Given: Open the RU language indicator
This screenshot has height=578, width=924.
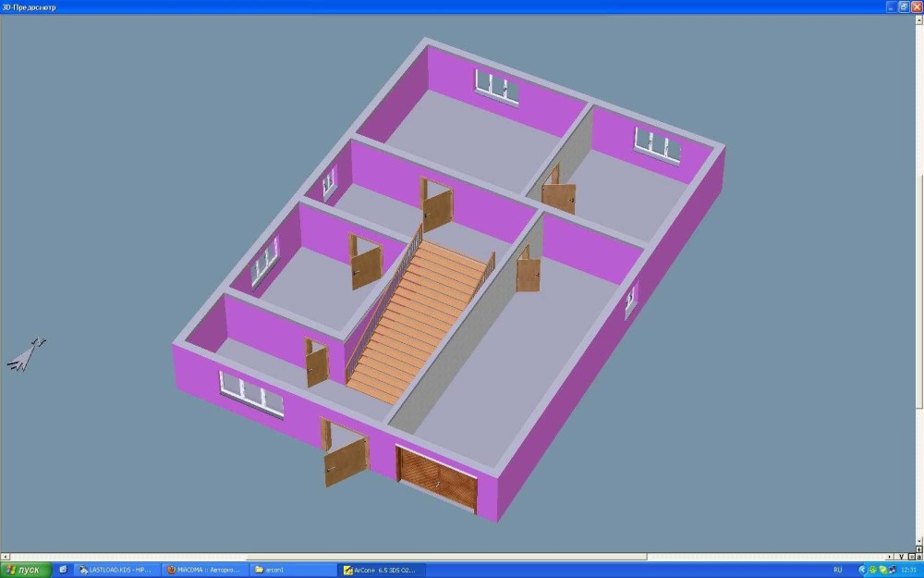Looking at the screenshot, I should (838, 570).
